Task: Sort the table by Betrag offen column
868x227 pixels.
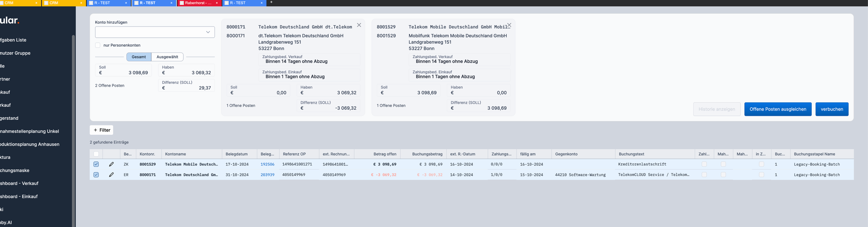Action: 384,154
